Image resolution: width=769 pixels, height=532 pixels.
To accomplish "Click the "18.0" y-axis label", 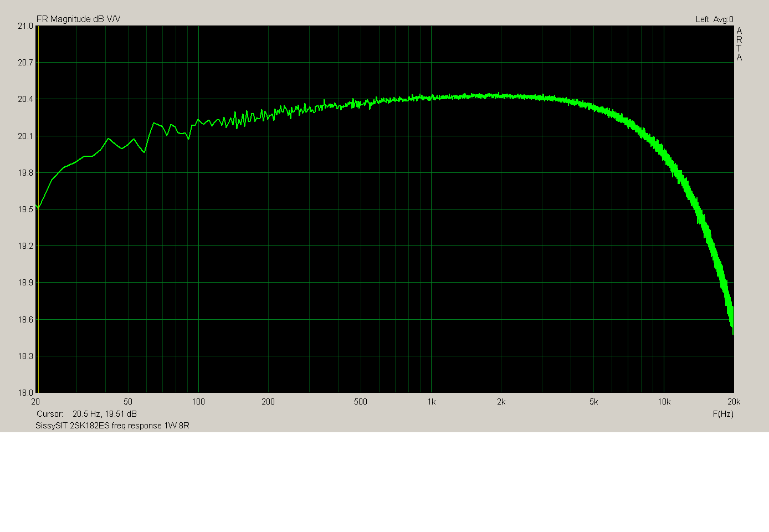I will pyautogui.click(x=25, y=393).
